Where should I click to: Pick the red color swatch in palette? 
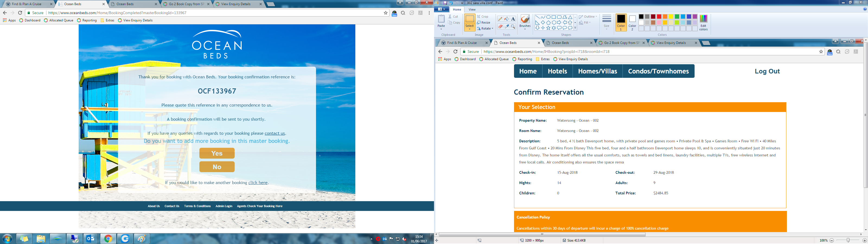(659, 17)
